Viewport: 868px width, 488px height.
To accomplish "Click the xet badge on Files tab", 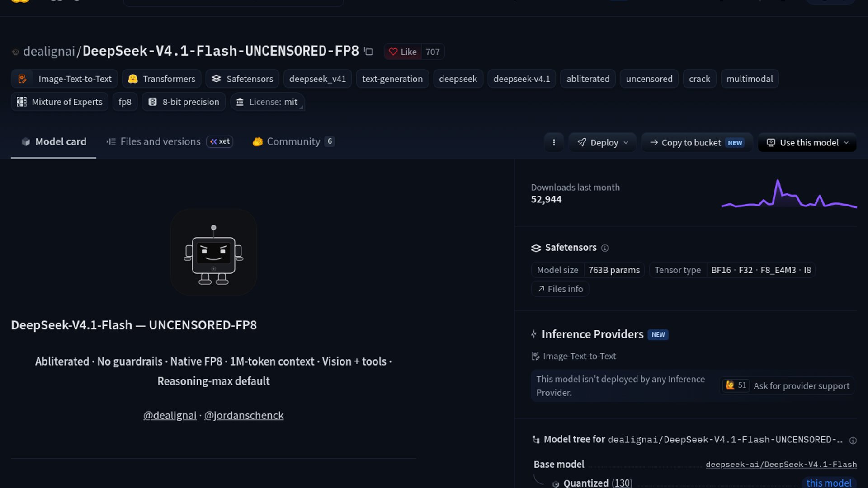I will [x=220, y=141].
